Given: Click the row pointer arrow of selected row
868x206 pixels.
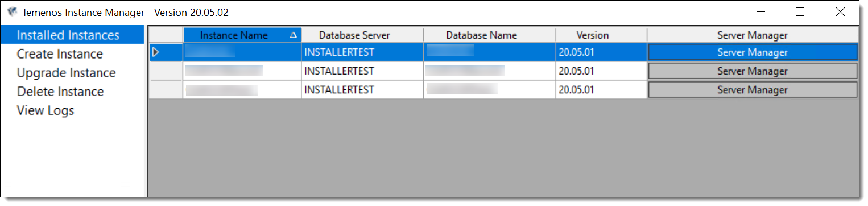Looking at the screenshot, I should [156, 52].
